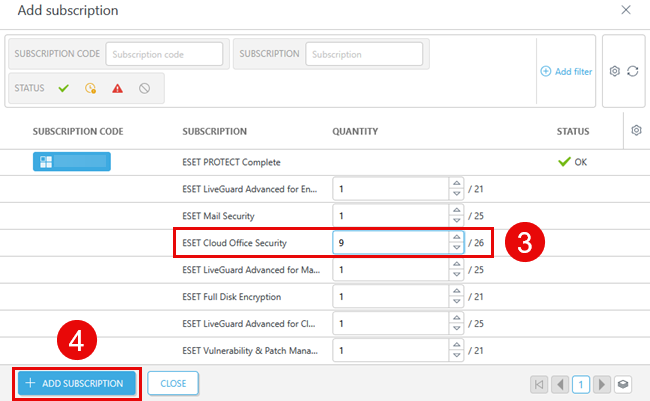Viewport: 650px width, 401px height.
Task: Increase ESET LiveGuard Advanced for En... quantity
Action: (456, 183)
